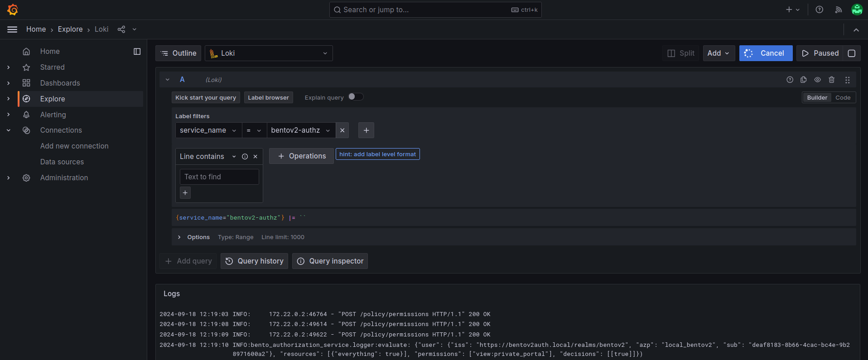This screenshot has width=868, height=360.
Task: Click the Paused live button
Action: [x=820, y=53]
